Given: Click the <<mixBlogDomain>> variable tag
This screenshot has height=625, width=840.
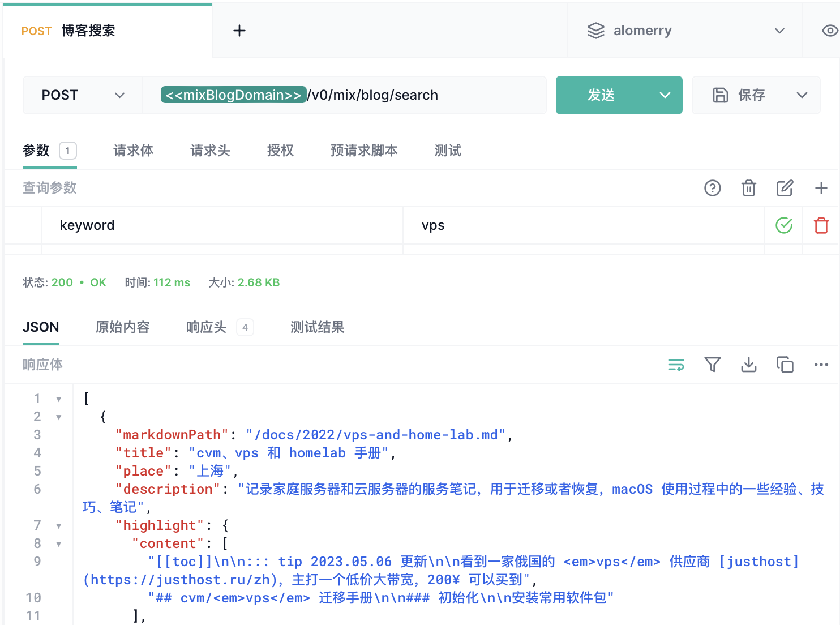Looking at the screenshot, I should click(233, 95).
